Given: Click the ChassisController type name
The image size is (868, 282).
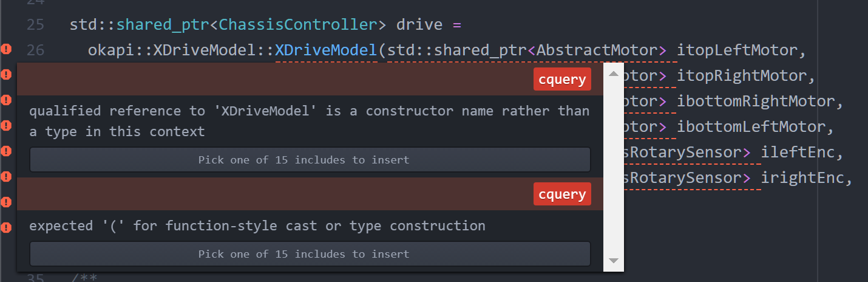Looking at the screenshot, I should (x=298, y=25).
